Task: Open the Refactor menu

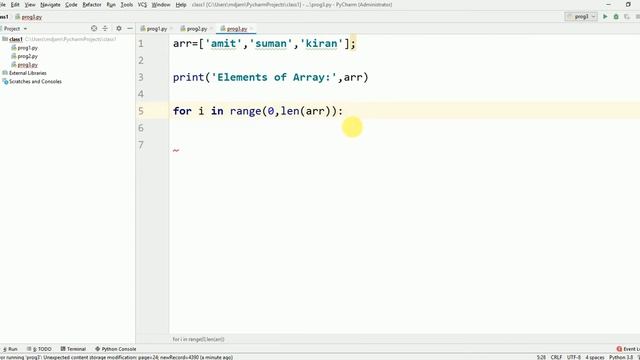Action: pos(92,5)
